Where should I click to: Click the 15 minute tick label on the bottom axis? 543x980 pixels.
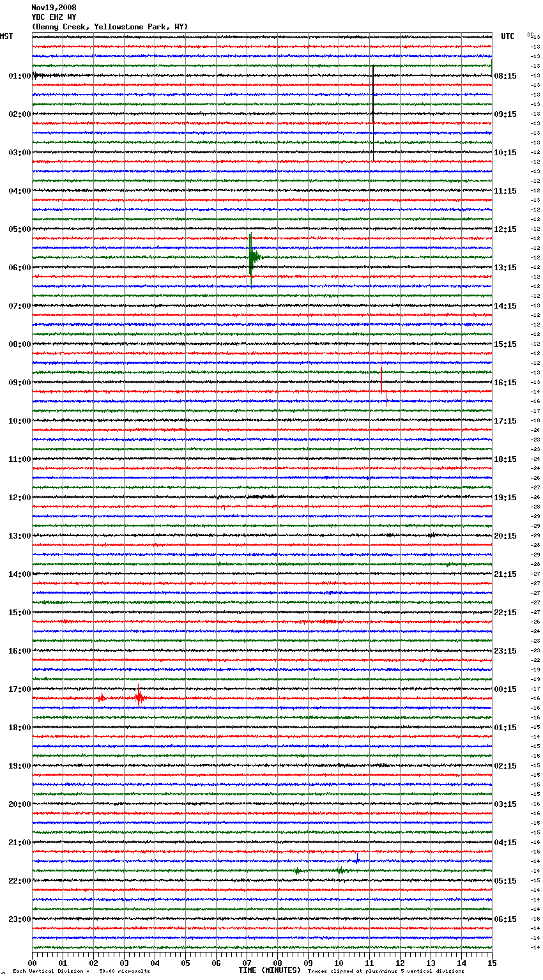pyautogui.click(x=492, y=963)
